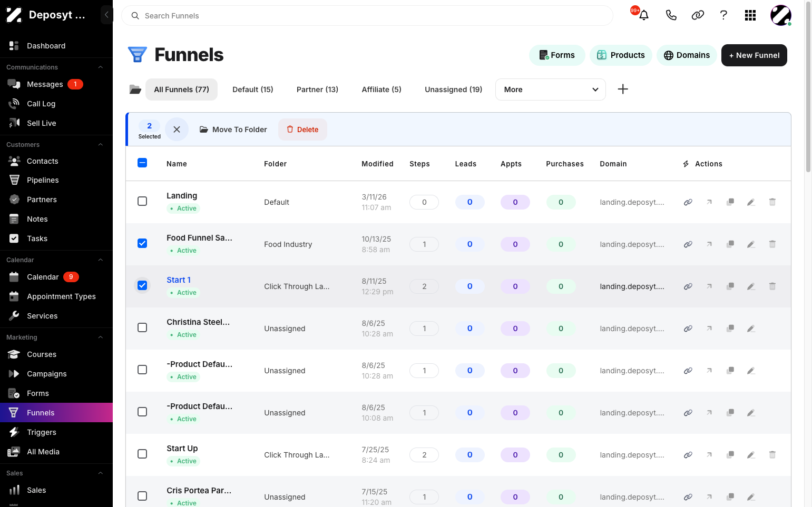
Task: Open the Products button
Action: point(621,55)
